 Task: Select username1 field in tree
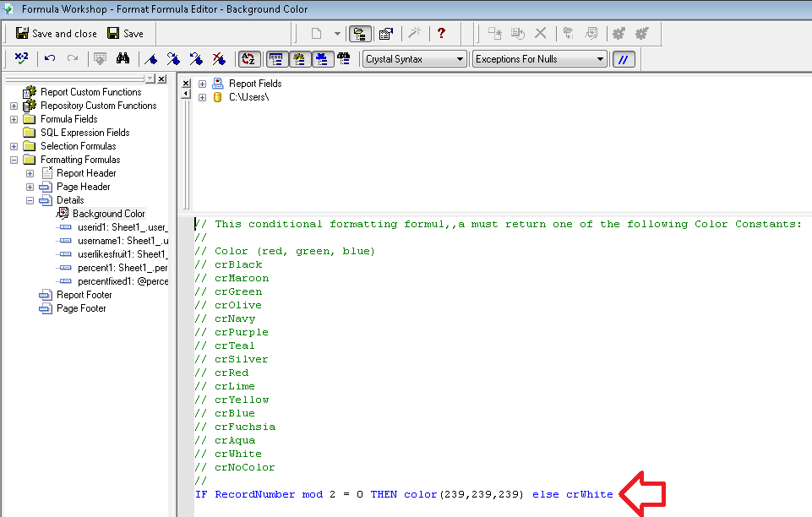(123, 241)
